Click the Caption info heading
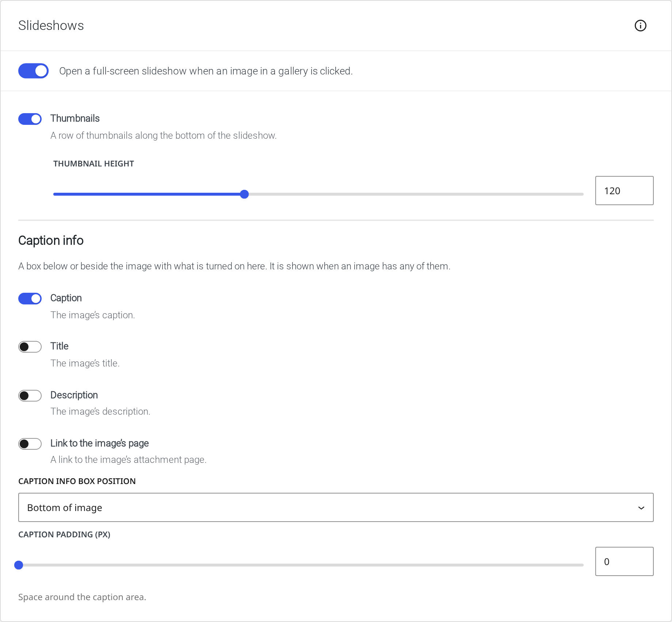672x622 pixels. click(51, 241)
